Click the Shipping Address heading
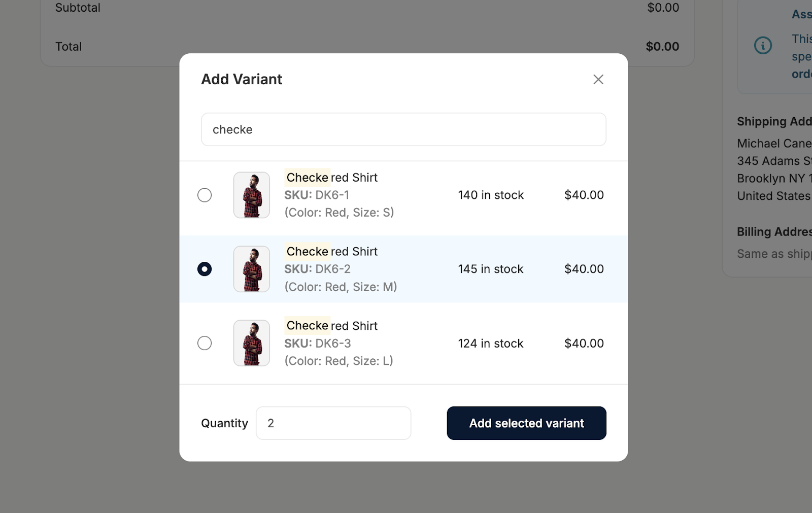The height and width of the screenshot is (513, 812). (774, 122)
